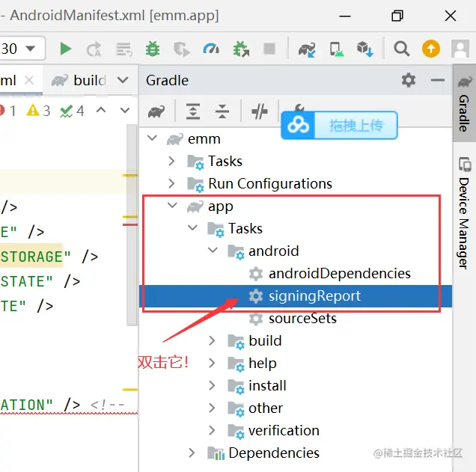Click the editor vertical scrollbar
This screenshot has width=476, height=472.
point(132,224)
